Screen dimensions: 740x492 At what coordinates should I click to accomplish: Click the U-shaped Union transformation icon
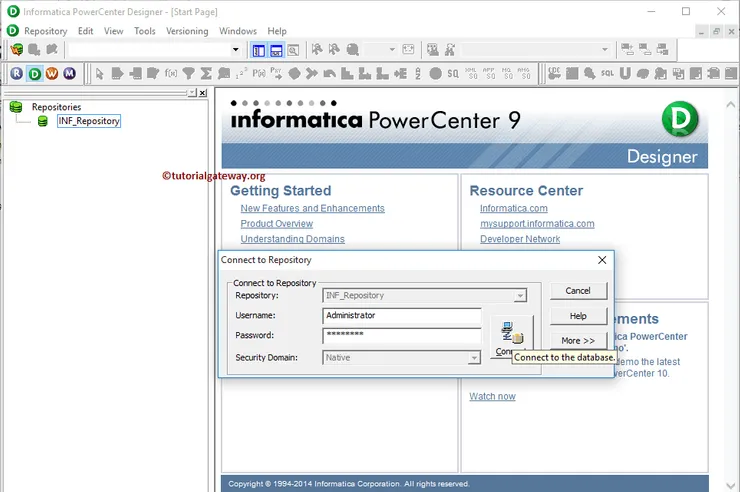[x=625, y=74]
